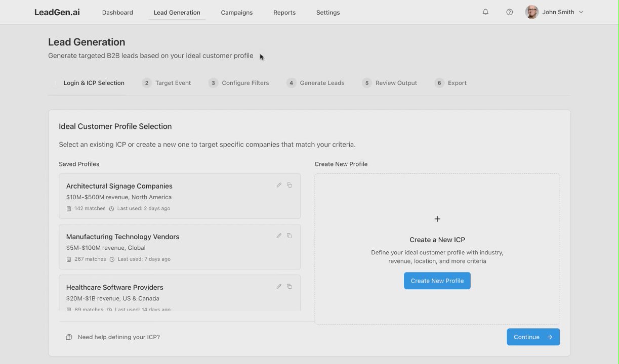This screenshot has width=619, height=364.
Task: Expand John Smith account menu
Action: [581, 12]
